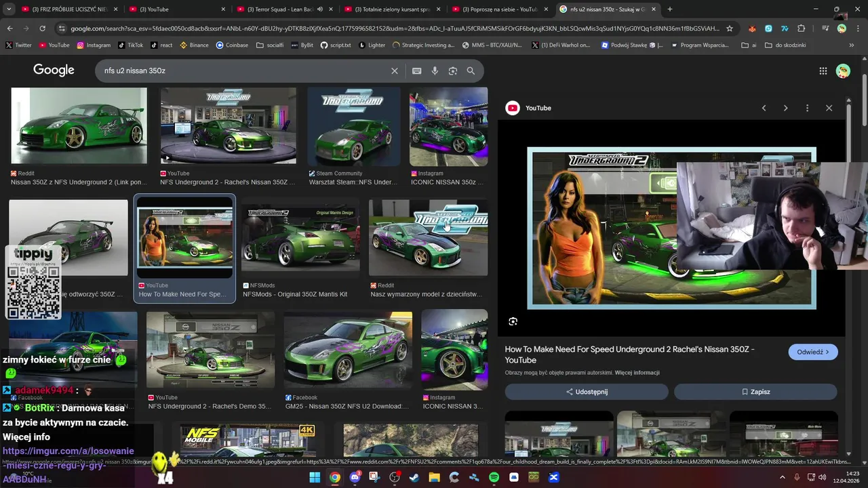Open the Instagram bookmark

pyautogui.click(x=94, y=45)
